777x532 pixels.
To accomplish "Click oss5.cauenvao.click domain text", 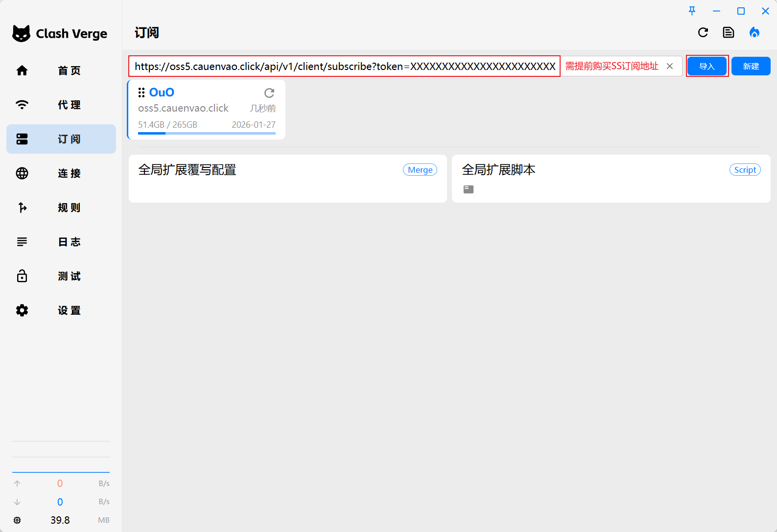I will coord(183,108).
